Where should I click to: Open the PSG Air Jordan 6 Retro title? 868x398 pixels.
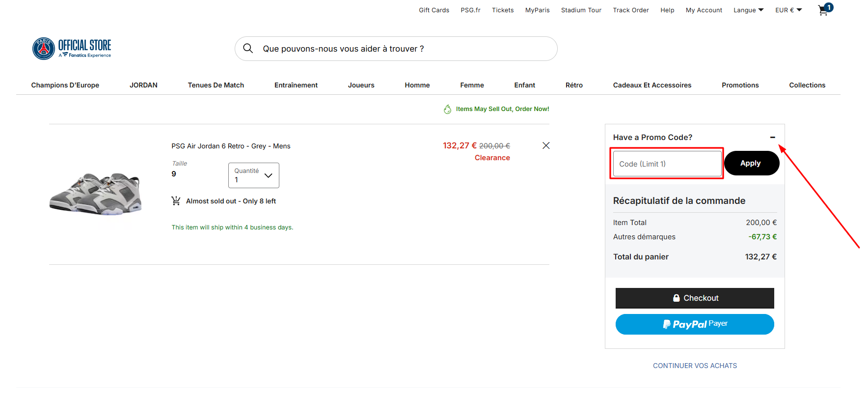coord(231,146)
